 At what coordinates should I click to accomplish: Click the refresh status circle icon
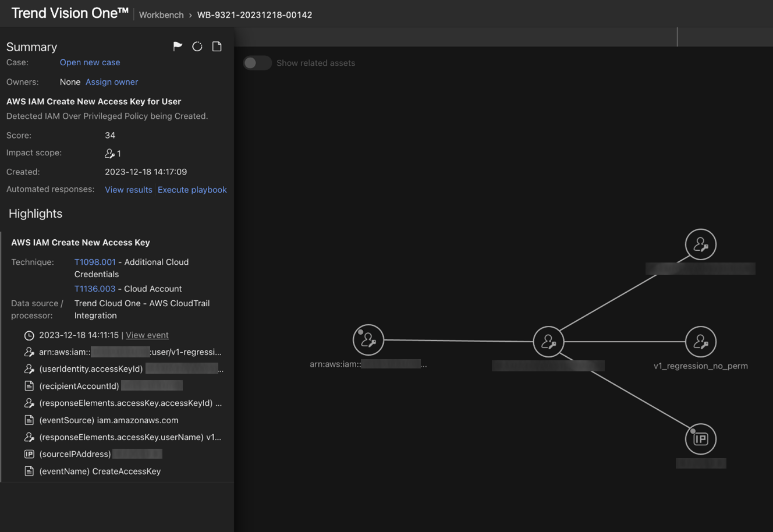[197, 47]
